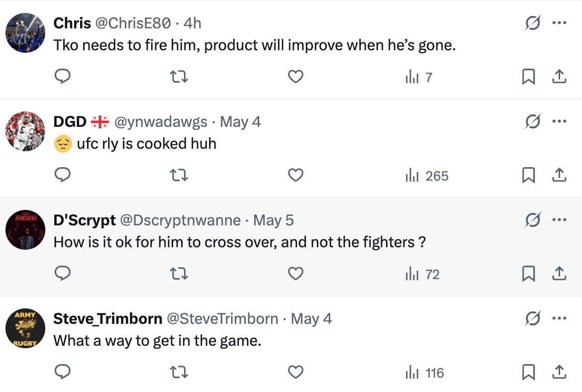Reply to Steve_Trimborn's tweet
Screen dimensions: 582x392
pyautogui.click(x=63, y=372)
